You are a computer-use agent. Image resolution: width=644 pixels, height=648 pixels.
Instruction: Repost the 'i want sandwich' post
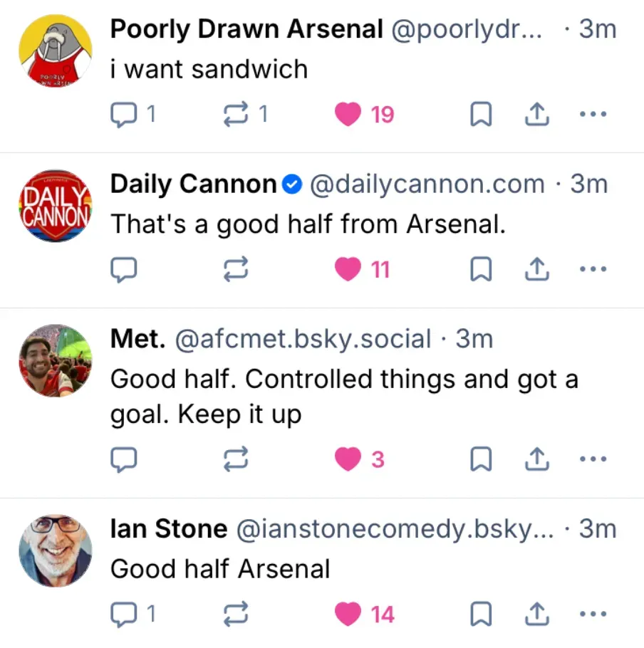pyautogui.click(x=236, y=114)
